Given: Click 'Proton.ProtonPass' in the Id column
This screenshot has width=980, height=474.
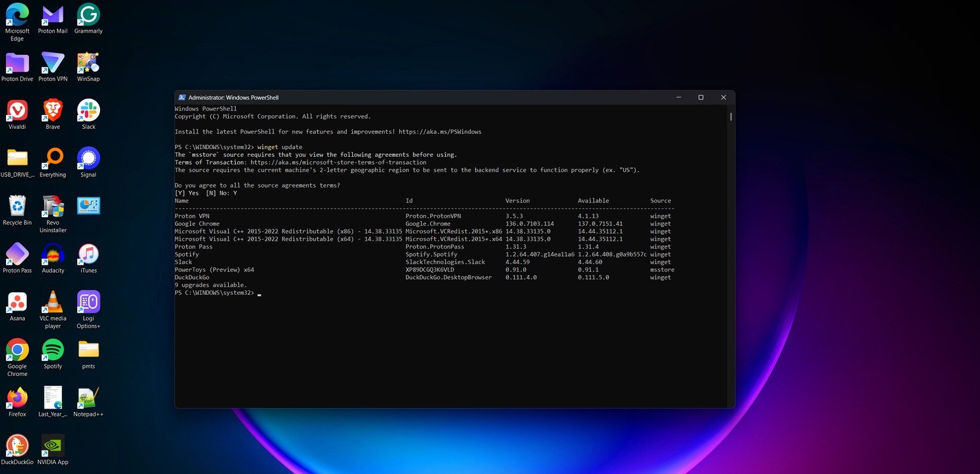Looking at the screenshot, I should [434, 246].
